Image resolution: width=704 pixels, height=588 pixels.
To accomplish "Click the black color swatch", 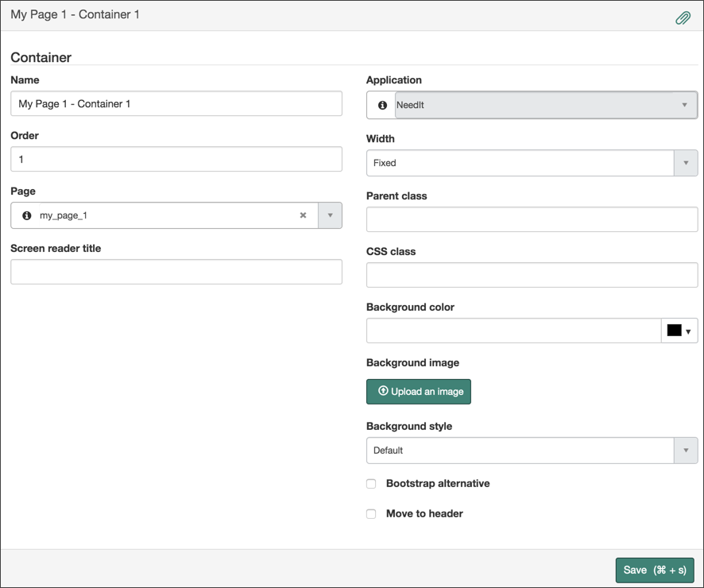I will 673,331.
